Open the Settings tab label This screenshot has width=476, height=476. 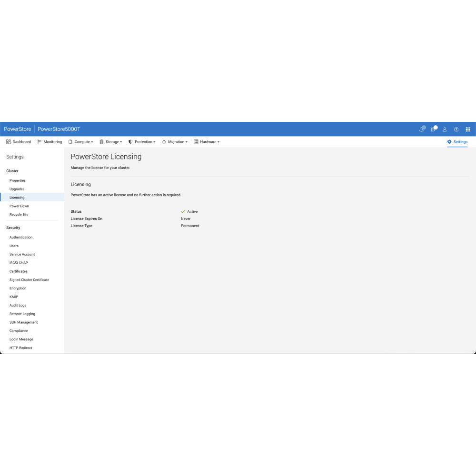460,142
